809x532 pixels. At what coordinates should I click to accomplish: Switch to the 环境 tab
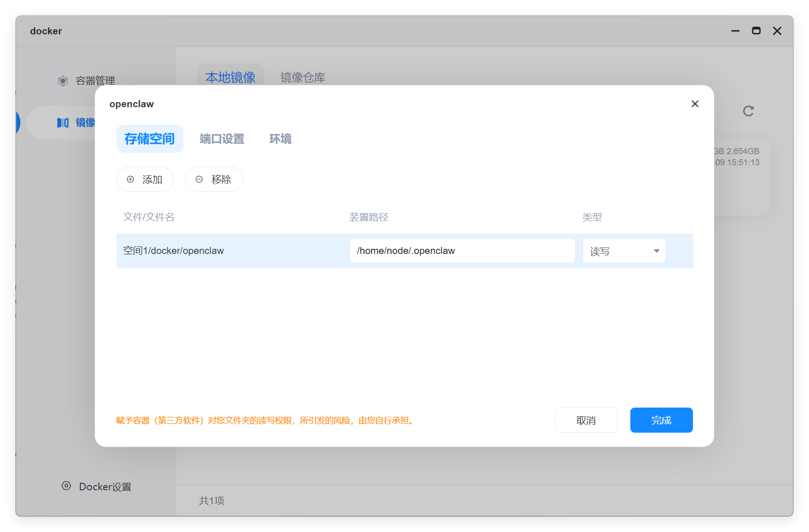(x=280, y=139)
